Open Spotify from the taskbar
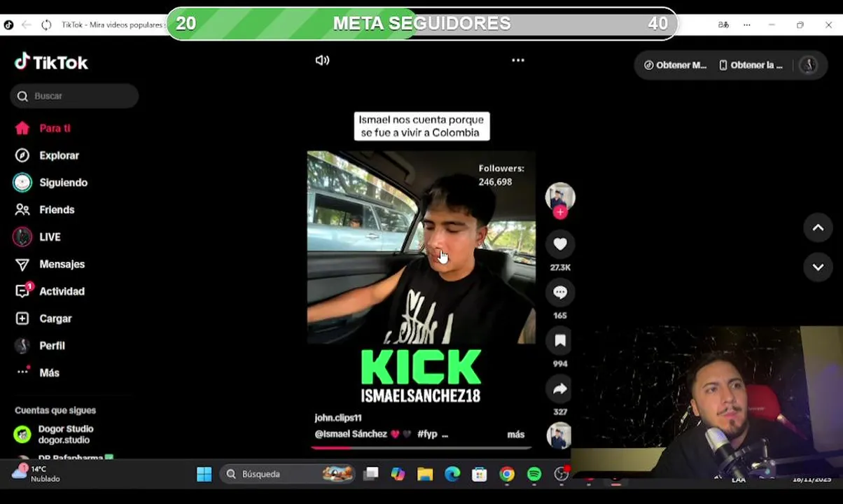 pos(534,475)
